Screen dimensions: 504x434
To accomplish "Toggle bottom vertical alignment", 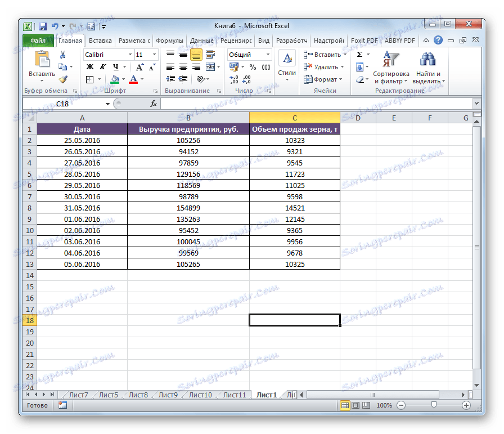I will point(196,55).
